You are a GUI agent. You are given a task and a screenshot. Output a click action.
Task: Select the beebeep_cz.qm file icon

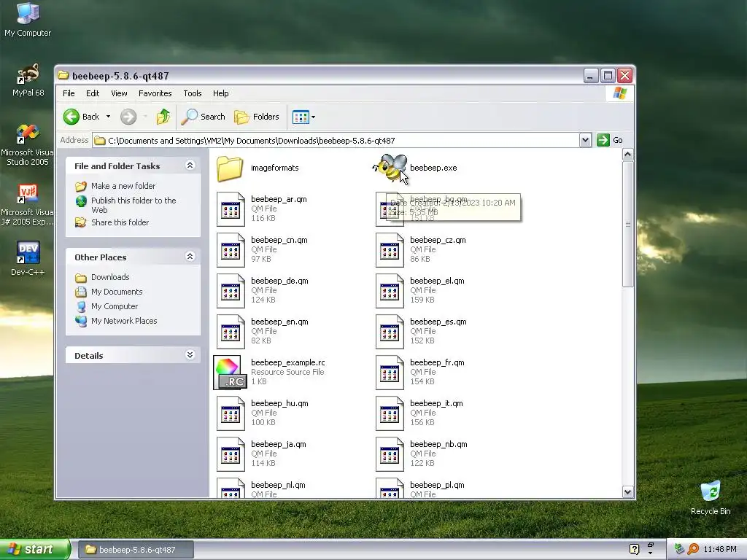(390, 250)
